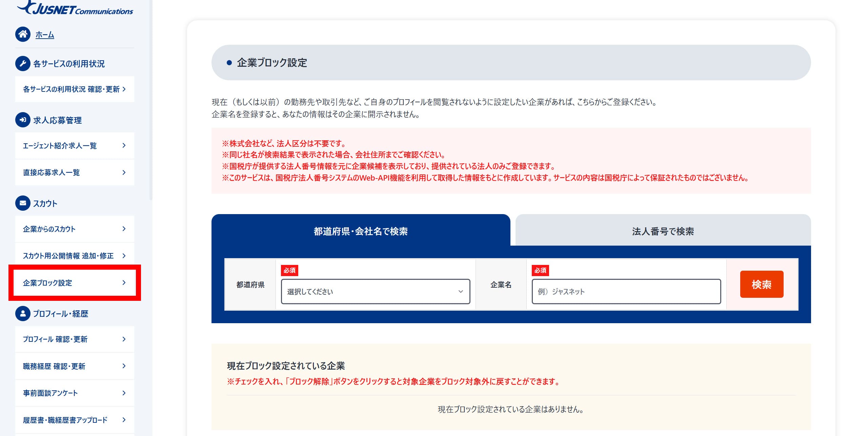Open the ホーム link
This screenshot has width=868, height=436.
pyautogui.click(x=45, y=35)
